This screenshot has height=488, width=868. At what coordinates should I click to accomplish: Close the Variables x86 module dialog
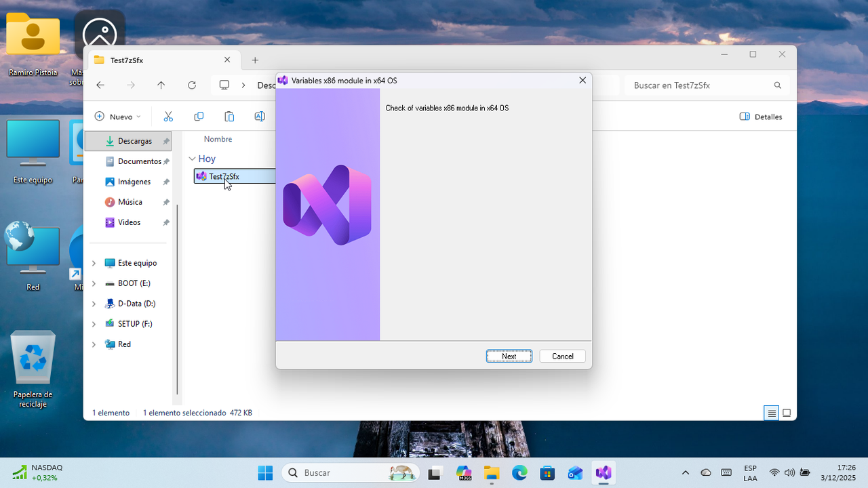[x=582, y=80]
